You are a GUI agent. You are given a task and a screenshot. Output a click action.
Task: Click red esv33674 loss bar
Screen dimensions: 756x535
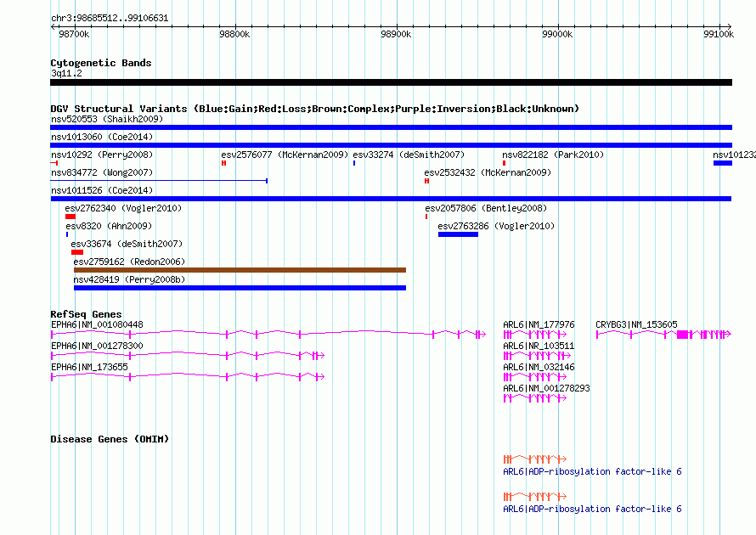[x=77, y=252]
